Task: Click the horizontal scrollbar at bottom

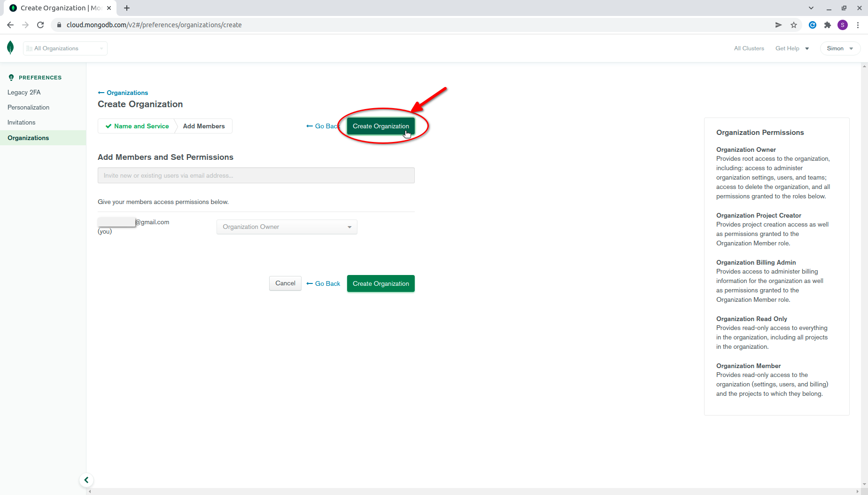Action: pos(473,491)
